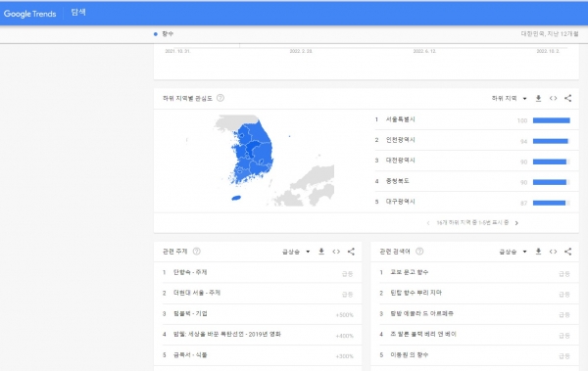
Task: Click the +400% value in 관련 주제
Action: 345,336
